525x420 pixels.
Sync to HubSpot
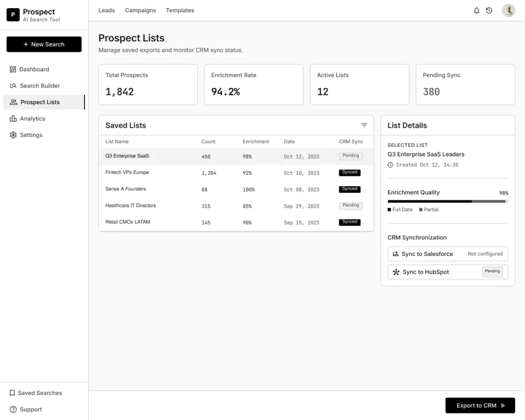click(x=448, y=272)
